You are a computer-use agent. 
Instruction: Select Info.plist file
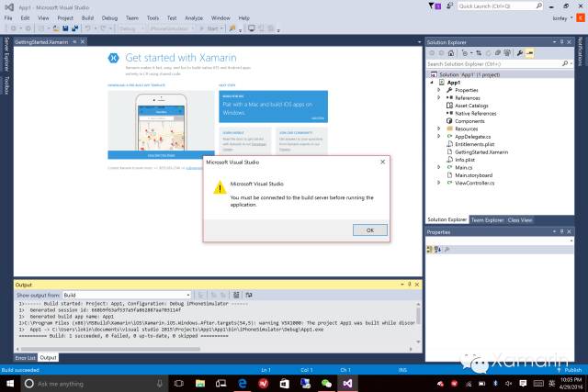(x=465, y=160)
